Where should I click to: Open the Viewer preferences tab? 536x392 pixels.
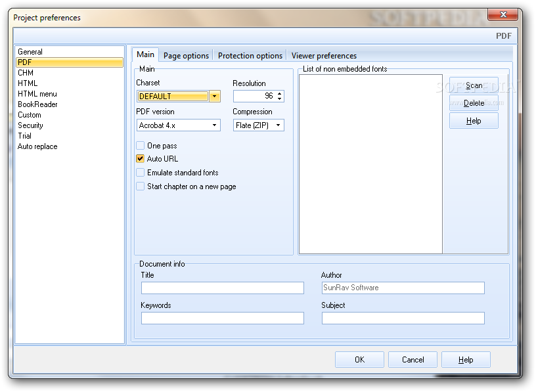click(x=324, y=56)
